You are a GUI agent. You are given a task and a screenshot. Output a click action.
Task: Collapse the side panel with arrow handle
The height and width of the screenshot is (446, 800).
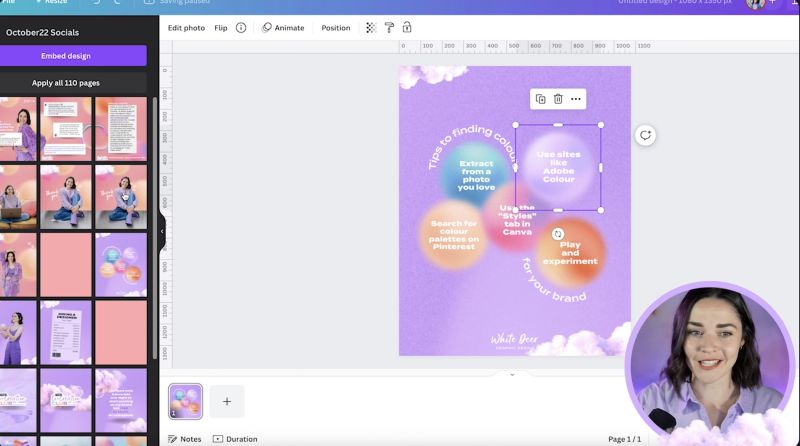point(162,231)
